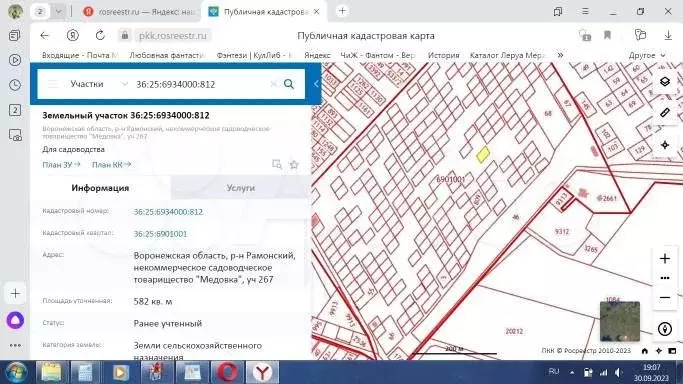Open the map layers panel
Viewport: 683px width, 384px height.
coord(665,81)
